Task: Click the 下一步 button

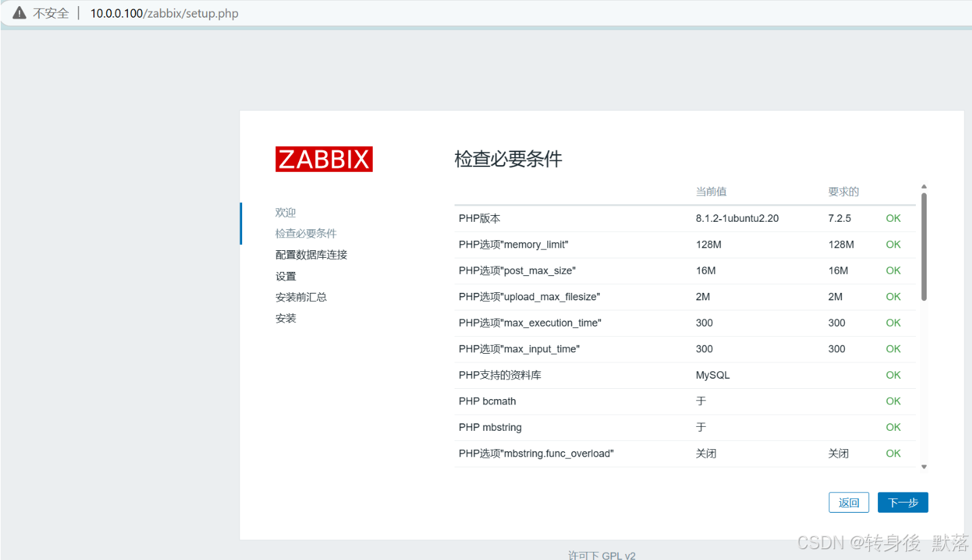Action: click(x=903, y=503)
